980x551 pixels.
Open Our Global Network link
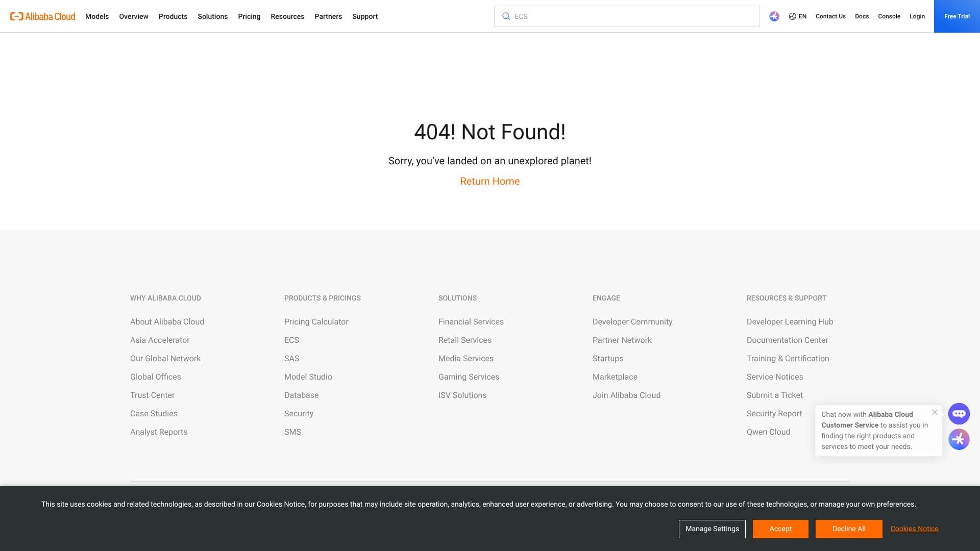(x=165, y=359)
